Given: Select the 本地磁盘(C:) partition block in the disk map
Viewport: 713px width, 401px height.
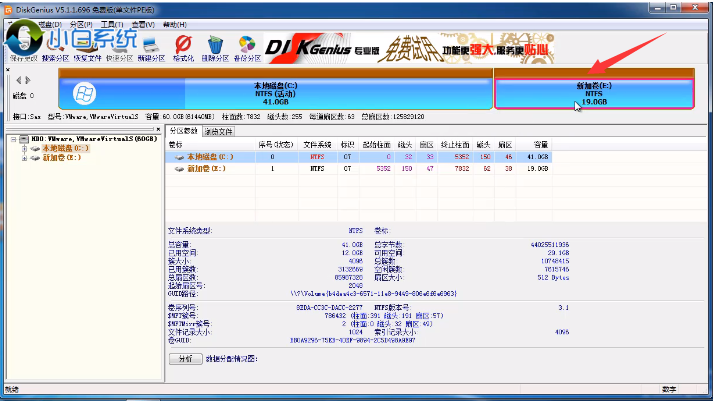Looking at the screenshot, I should (x=275, y=93).
